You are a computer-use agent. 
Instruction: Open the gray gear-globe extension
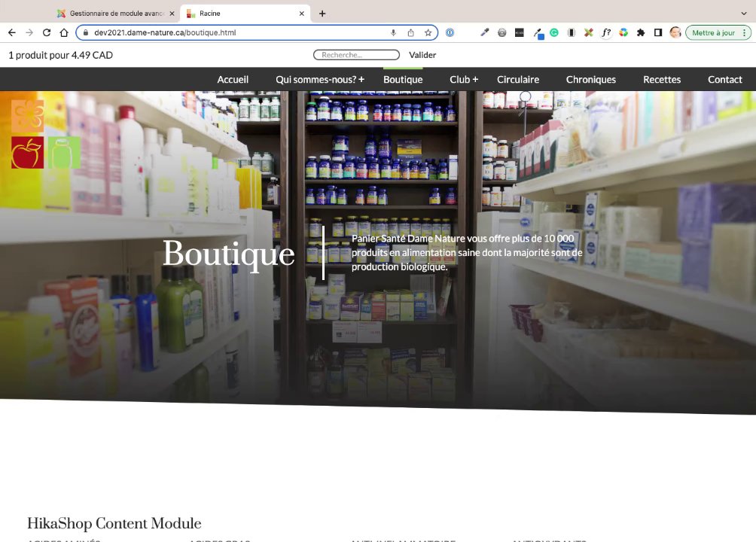click(502, 33)
